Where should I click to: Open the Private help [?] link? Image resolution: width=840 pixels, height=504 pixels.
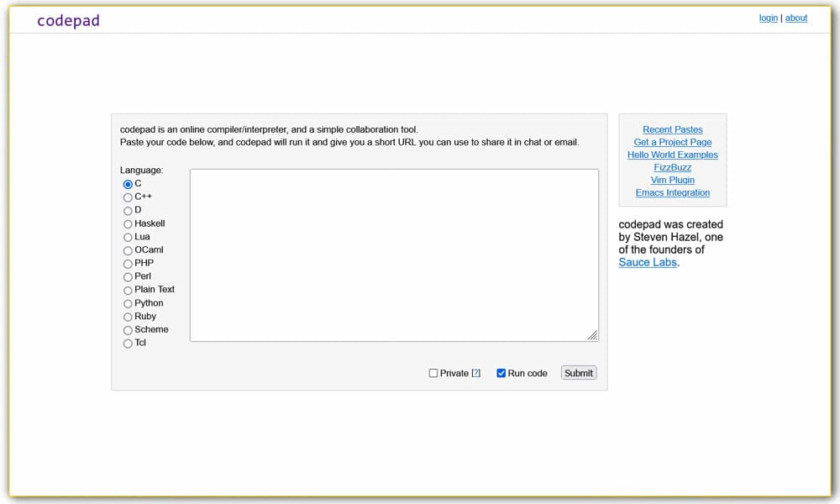[475, 373]
